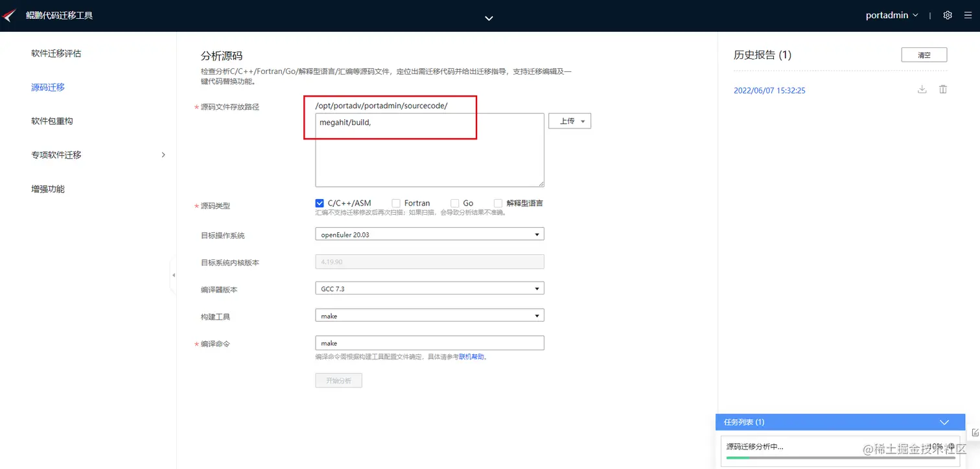Image resolution: width=980 pixels, height=469 pixels.
Task: Open 增强功能 in sidebar
Action: [x=48, y=189]
